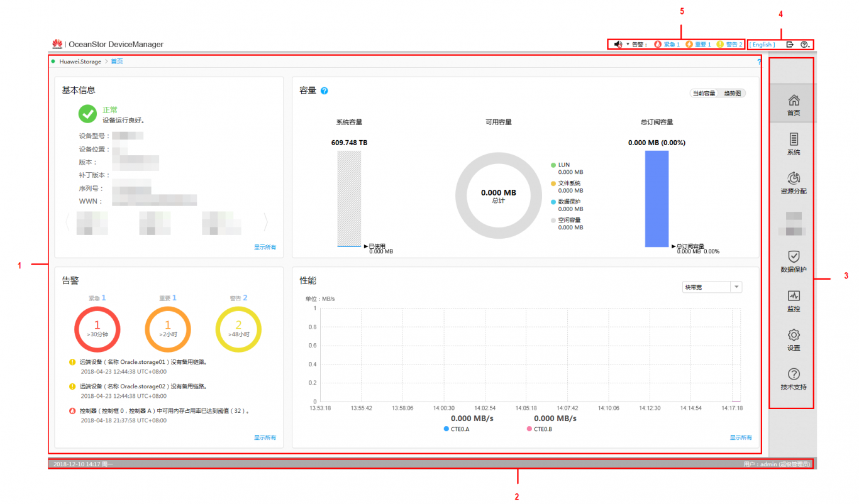
Task: Click the 609.748 TB system capacity value
Action: [350, 143]
